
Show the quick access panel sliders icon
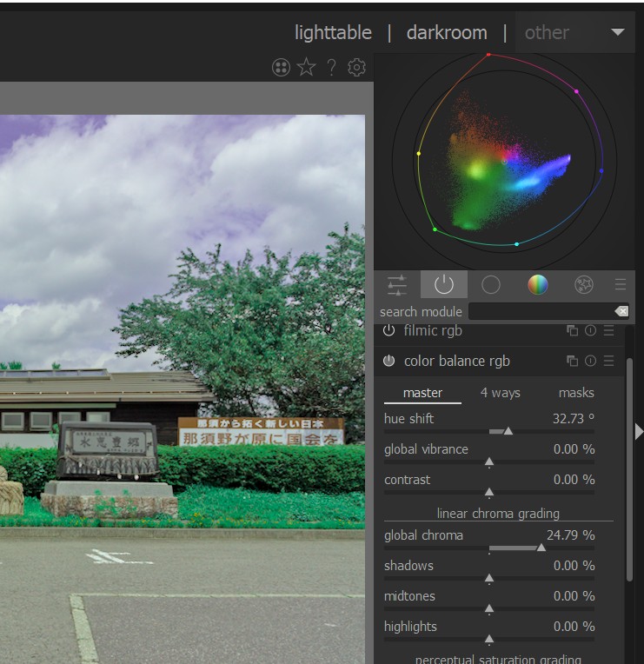(x=397, y=284)
